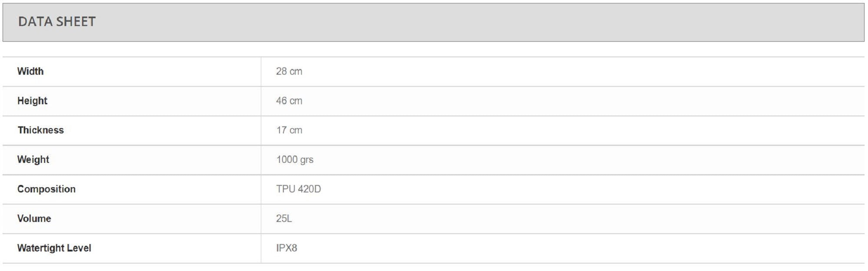Click the 17 cm thickness value
The image size is (868, 271).
click(x=289, y=130)
